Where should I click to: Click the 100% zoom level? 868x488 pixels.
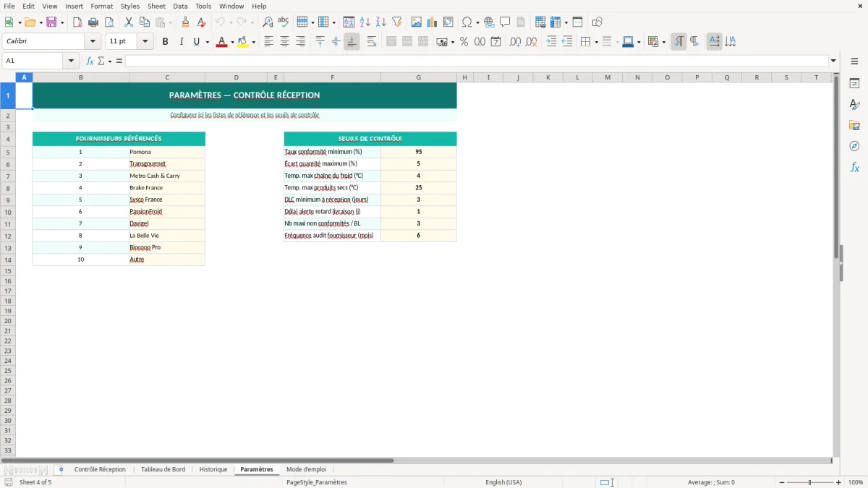[856, 482]
